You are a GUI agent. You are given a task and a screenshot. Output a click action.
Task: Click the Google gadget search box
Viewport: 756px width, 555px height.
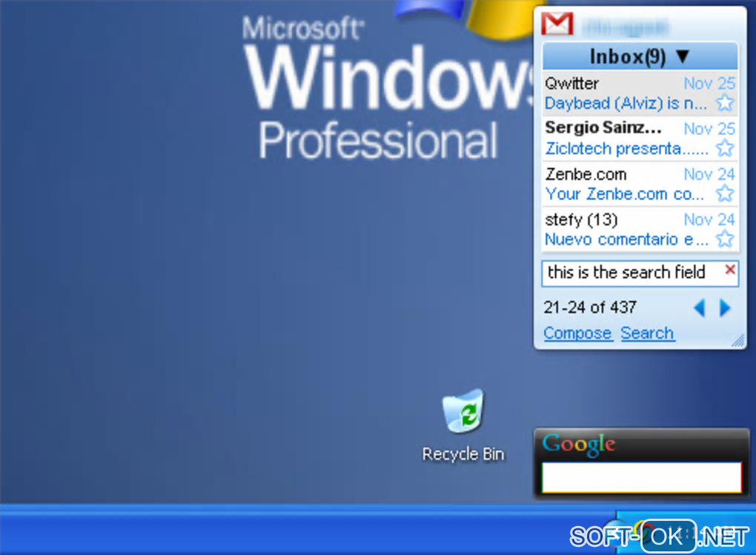point(642,477)
